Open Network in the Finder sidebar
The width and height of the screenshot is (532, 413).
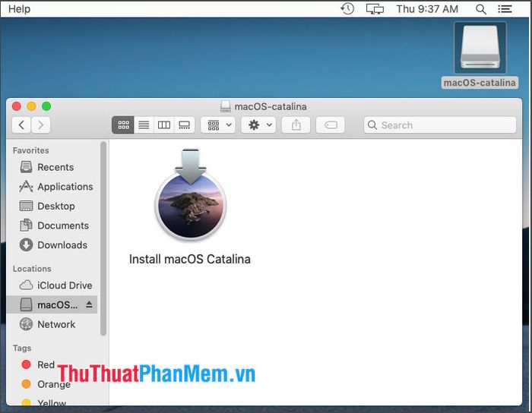coord(52,324)
